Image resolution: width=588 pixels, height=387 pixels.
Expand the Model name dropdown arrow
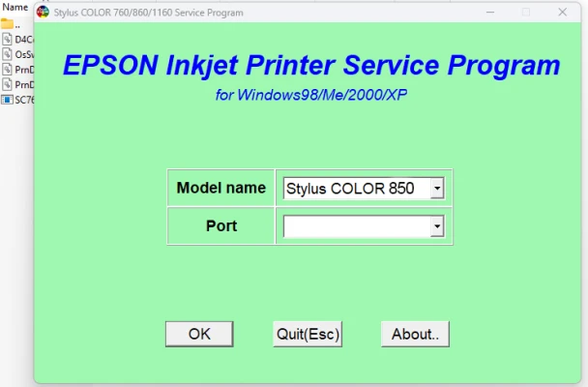click(x=437, y=188)
